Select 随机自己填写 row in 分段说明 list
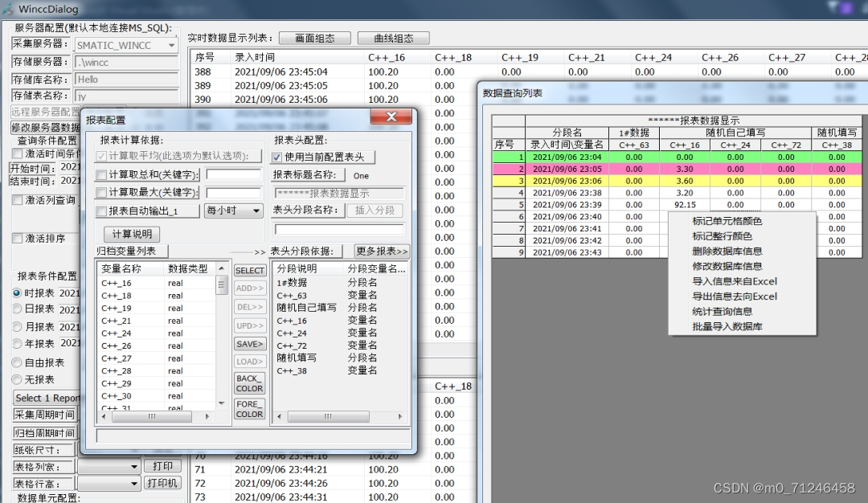The image size is (868, 503). (341, 308)
